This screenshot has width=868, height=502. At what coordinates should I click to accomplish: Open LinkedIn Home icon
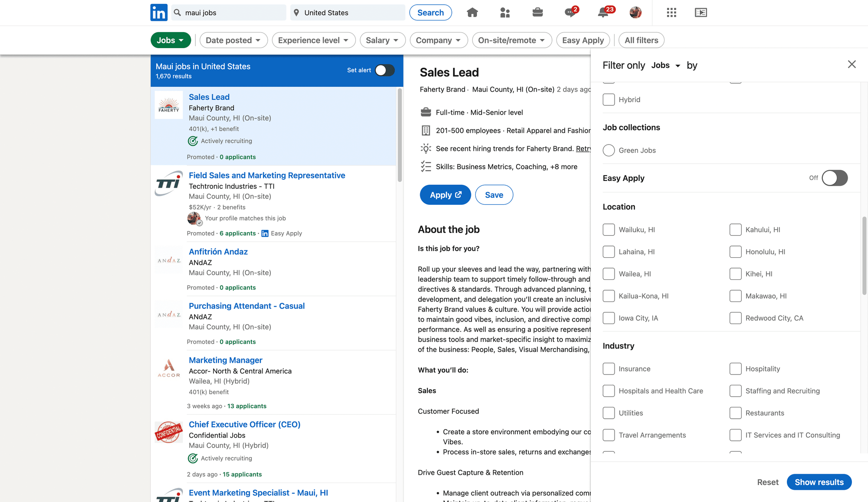472,13
